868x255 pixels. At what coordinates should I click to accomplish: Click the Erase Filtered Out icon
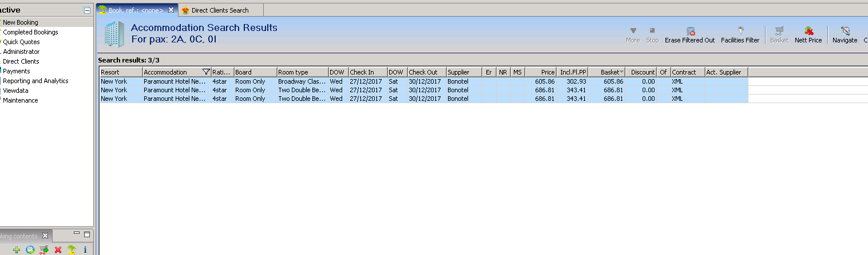pos(690,31)
